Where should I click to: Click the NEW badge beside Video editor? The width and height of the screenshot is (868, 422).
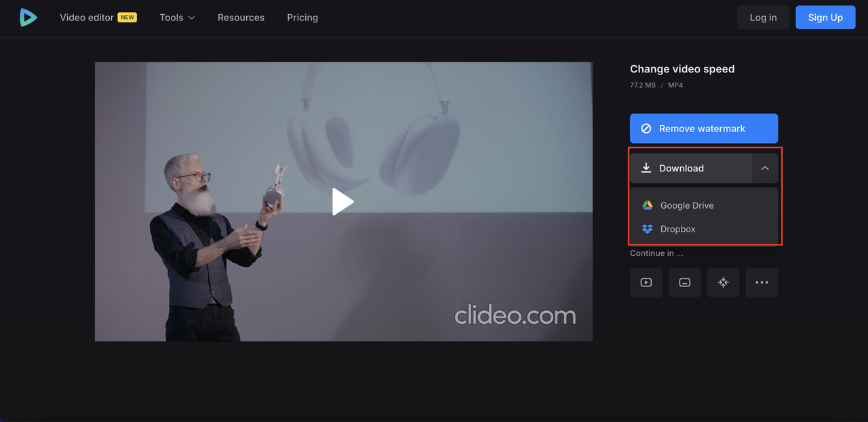tap(127, 18)
